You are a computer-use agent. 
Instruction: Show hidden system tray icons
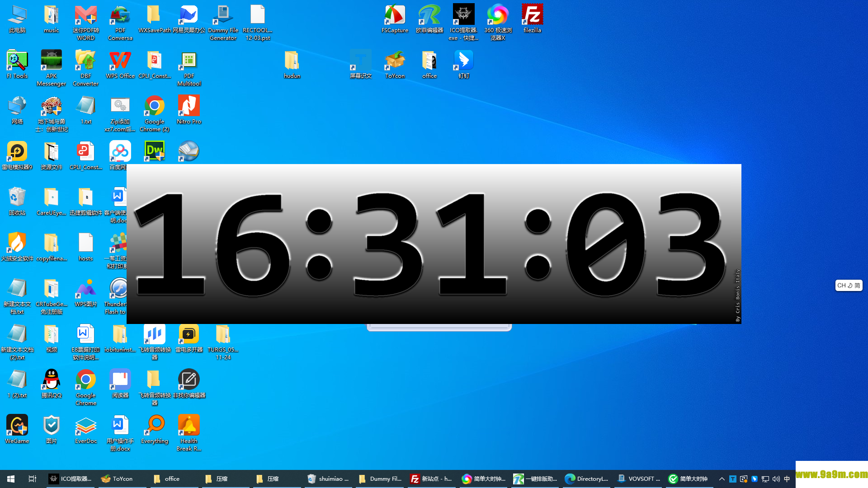[722, 479]
